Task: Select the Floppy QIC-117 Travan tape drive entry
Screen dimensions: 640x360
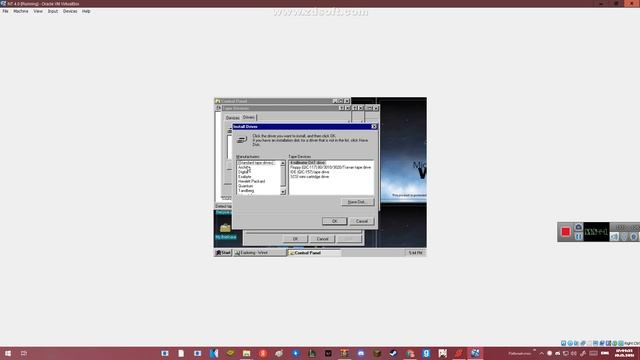Action: point(331,167)
